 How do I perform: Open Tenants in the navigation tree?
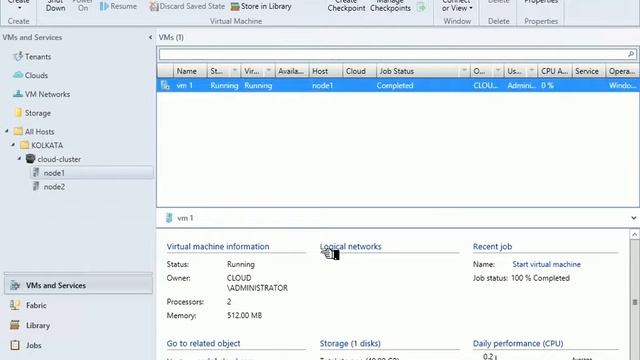pos(38,57)
